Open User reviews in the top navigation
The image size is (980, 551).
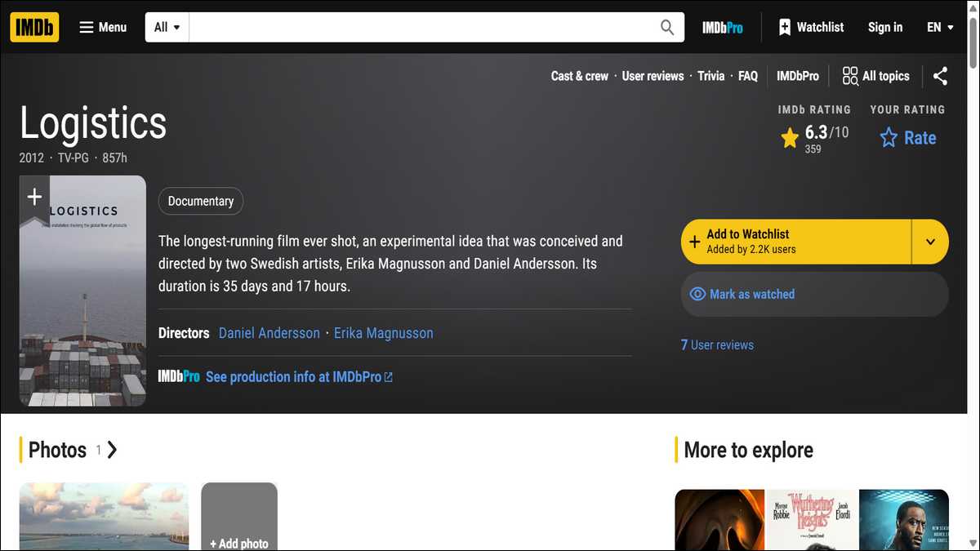(x=653, y=76)
